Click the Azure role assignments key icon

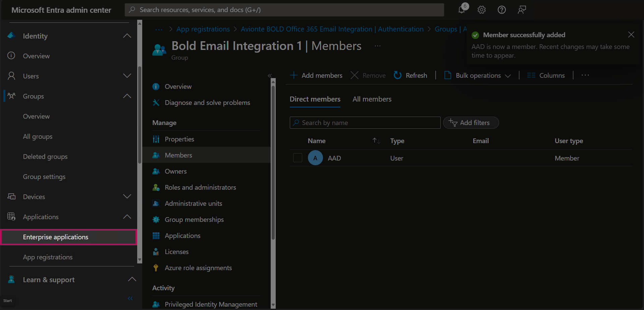(x=156, y=268)
